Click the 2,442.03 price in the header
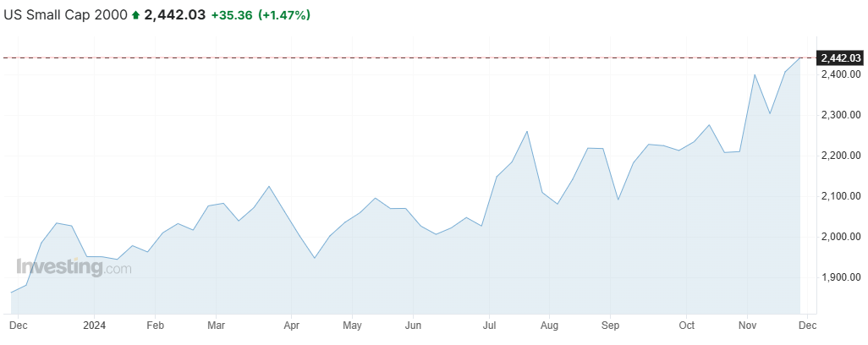This screenshot has width=868, height=345. (x=175, y=15)
